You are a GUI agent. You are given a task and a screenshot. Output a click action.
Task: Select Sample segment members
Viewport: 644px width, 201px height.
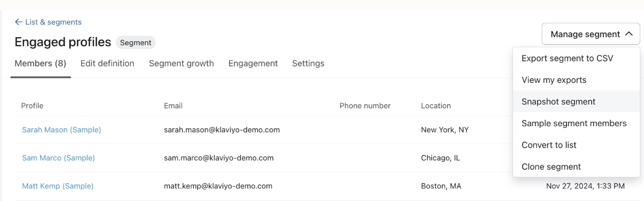(574, 123)
